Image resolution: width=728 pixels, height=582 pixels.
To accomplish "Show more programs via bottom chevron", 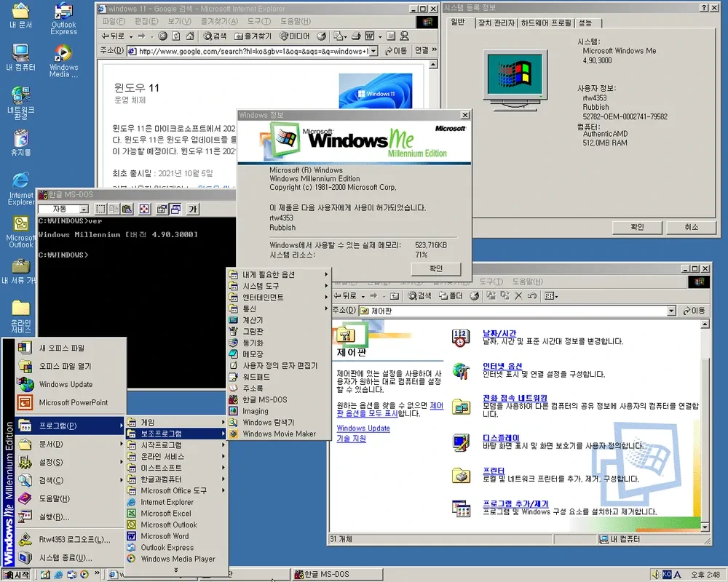I will pos(176,570).
